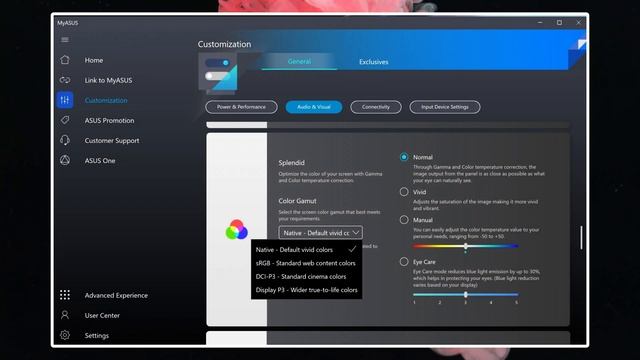Close the MyASUS window
640x360 pixels.
(578, 23)
